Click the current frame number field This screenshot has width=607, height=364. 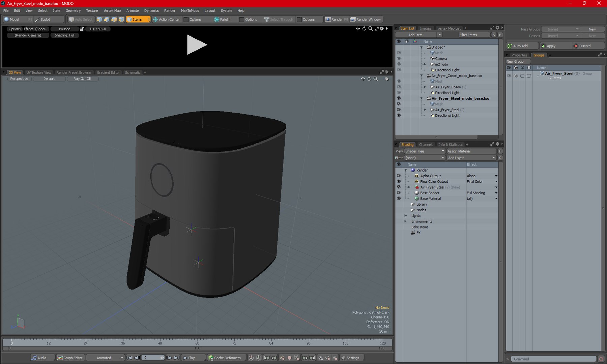click(x=151, y=358)
